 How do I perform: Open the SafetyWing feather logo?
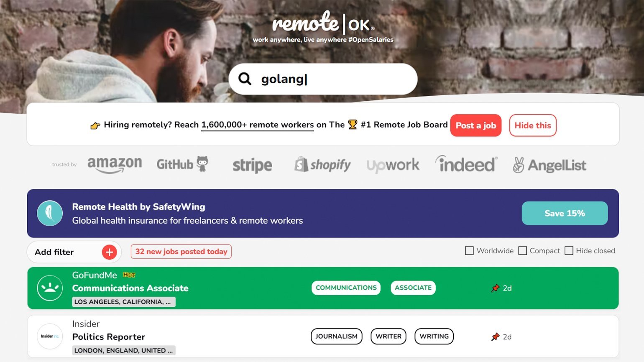click(50, 213)
